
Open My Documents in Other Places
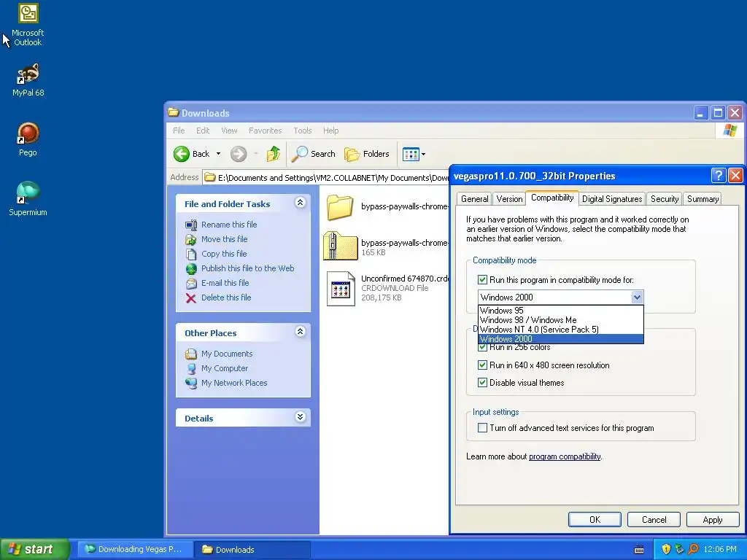[x=227, y=354]
